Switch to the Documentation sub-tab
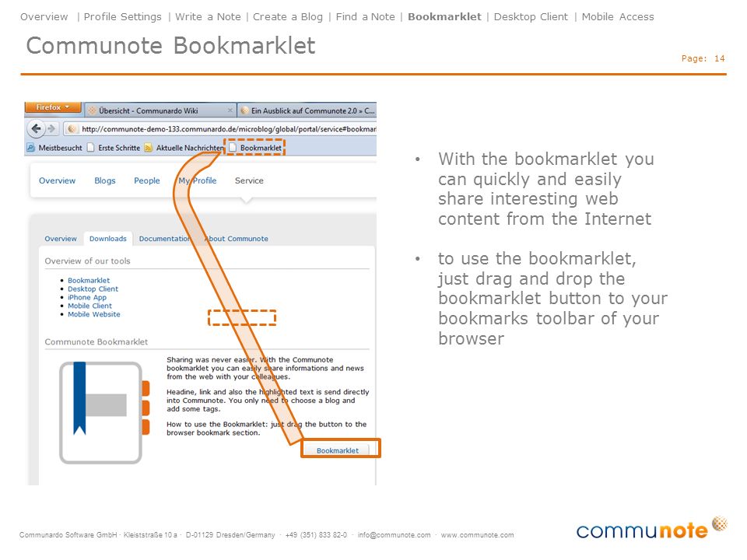 [165, 239]
